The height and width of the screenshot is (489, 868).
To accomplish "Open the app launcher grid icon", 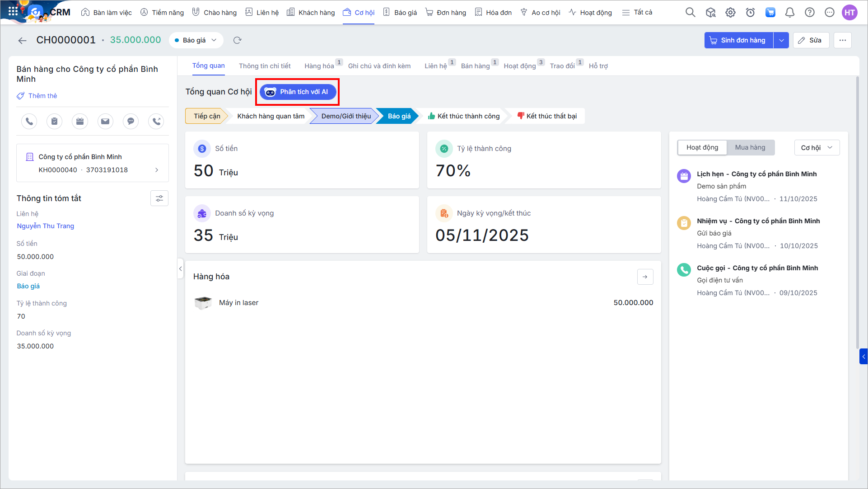I will coord(13,11).
